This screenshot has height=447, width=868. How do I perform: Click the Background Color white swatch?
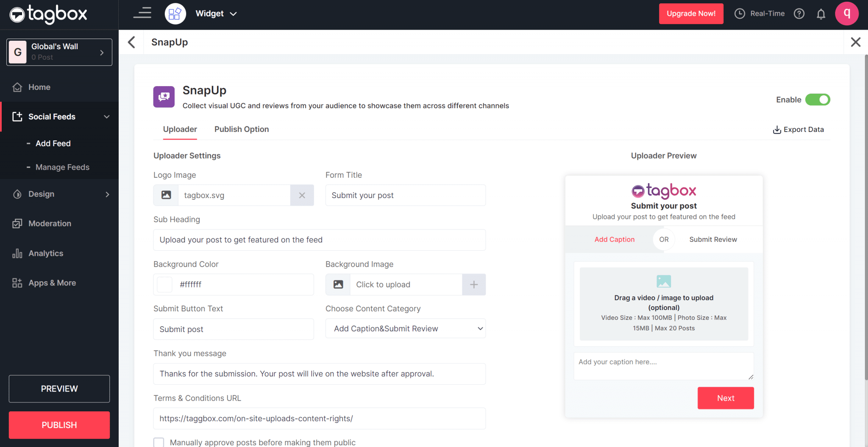164,285
